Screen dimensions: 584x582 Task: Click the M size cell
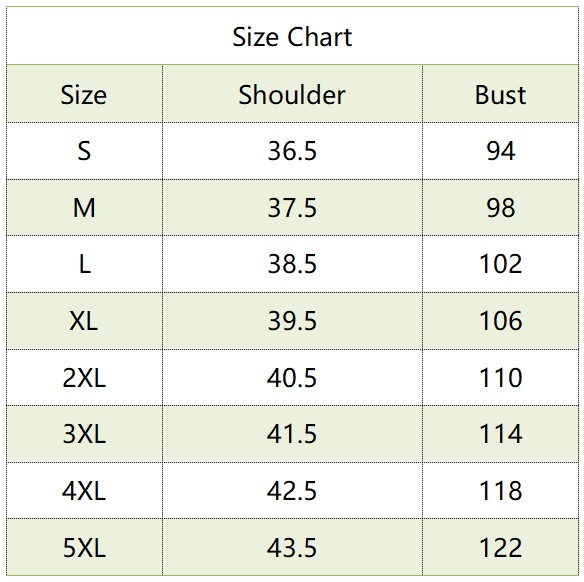pos(84,208)
